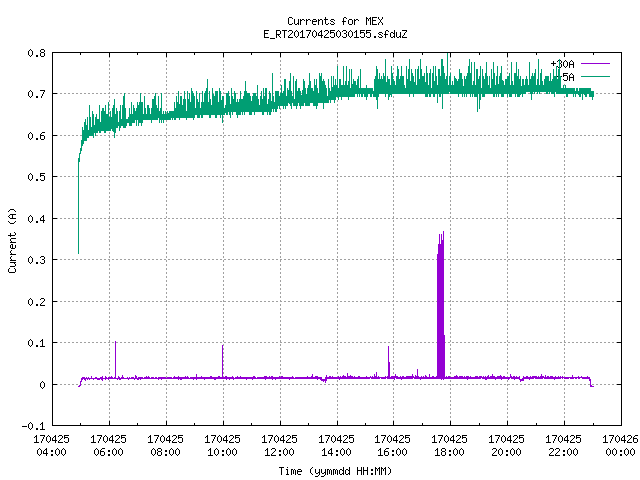Click the 22:00 x-axis time label
Screen dimensions: 640x480
(x=564, y=452)
